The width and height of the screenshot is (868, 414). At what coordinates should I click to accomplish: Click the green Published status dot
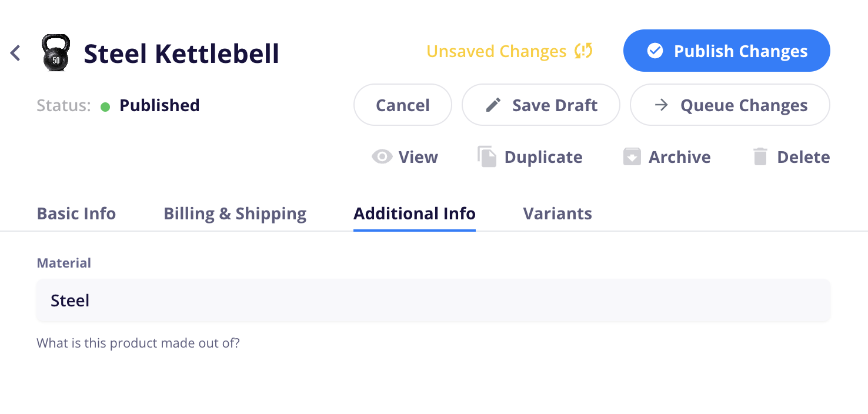tap(105, 106)
